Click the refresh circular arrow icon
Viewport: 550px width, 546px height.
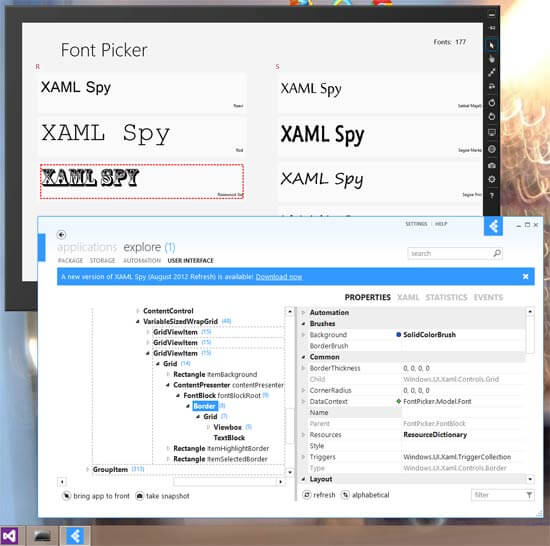307,495
